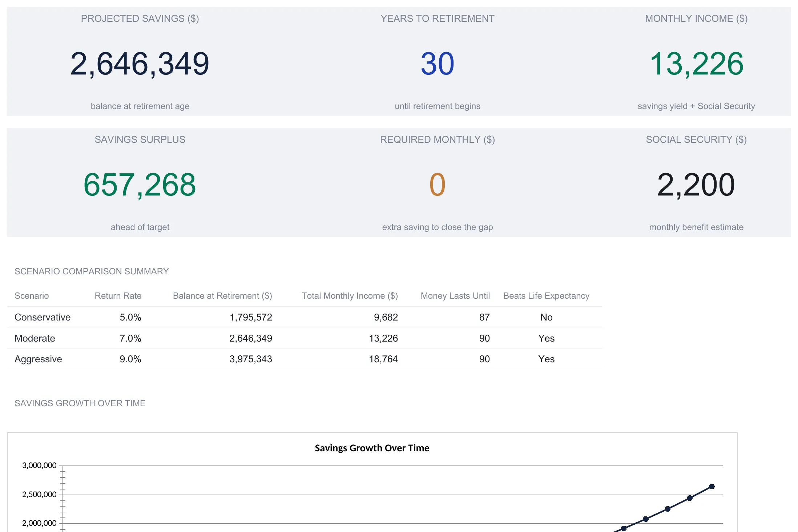Click the PROJECTED SAVINGS ($) heading
798x532 pixels.
pos(140,19)
